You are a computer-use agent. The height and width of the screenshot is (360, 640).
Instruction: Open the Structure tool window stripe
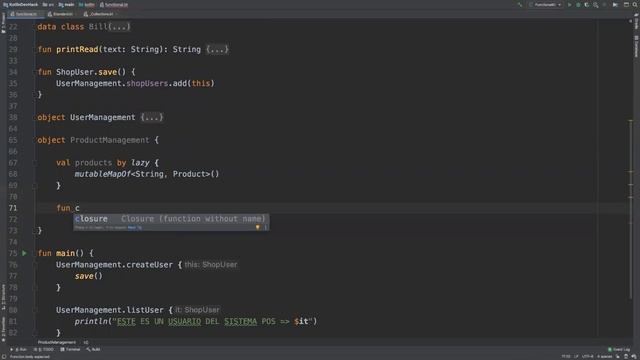(3, 297)
